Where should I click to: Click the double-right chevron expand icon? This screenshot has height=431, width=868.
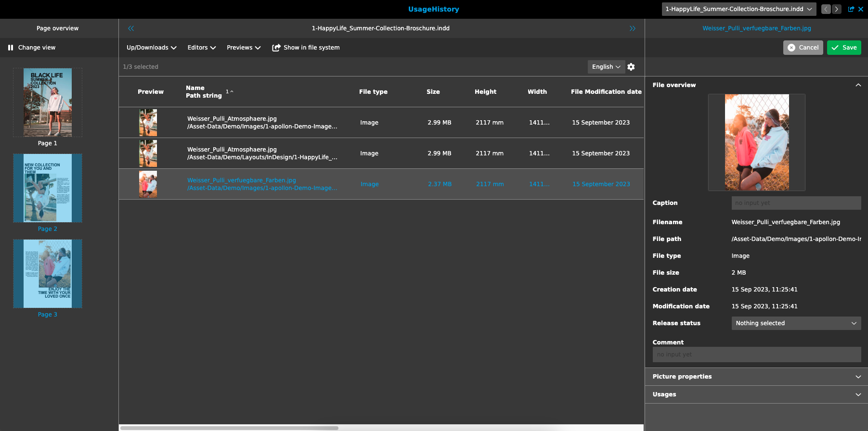click(x=632, y=28)
